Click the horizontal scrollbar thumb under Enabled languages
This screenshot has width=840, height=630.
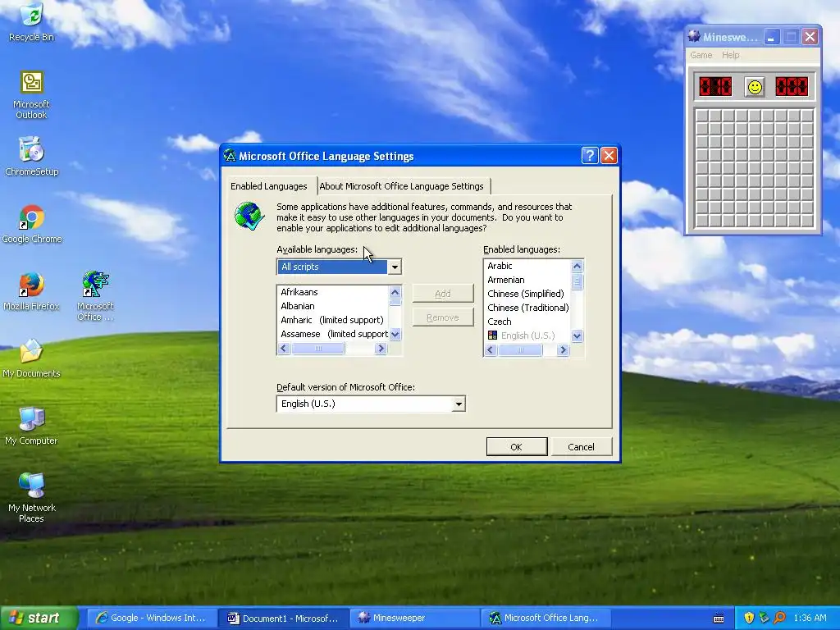(519, 349)
